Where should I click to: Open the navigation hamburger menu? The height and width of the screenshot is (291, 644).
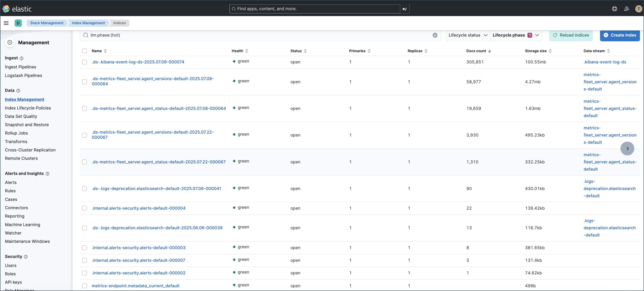pos(6,23)
